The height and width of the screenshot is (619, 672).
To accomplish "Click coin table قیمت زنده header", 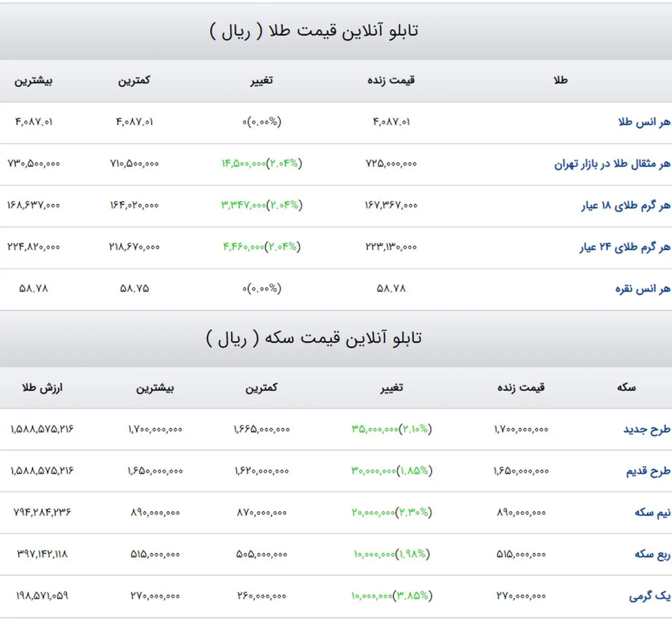I will tap(521, 387).
